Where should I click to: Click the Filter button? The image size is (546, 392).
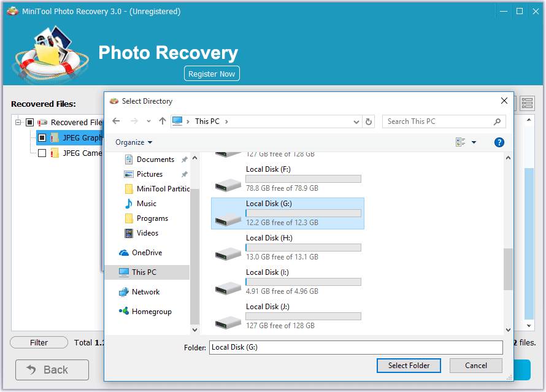[x=39, y=342]
